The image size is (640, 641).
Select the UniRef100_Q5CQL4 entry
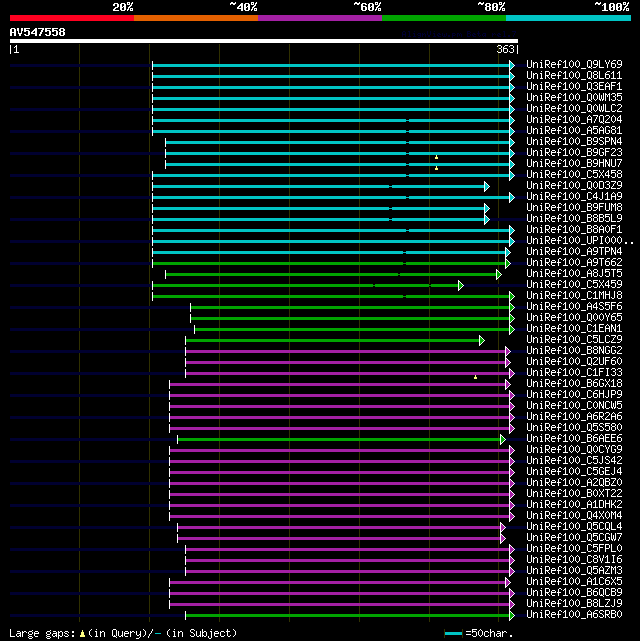point(574,527)
